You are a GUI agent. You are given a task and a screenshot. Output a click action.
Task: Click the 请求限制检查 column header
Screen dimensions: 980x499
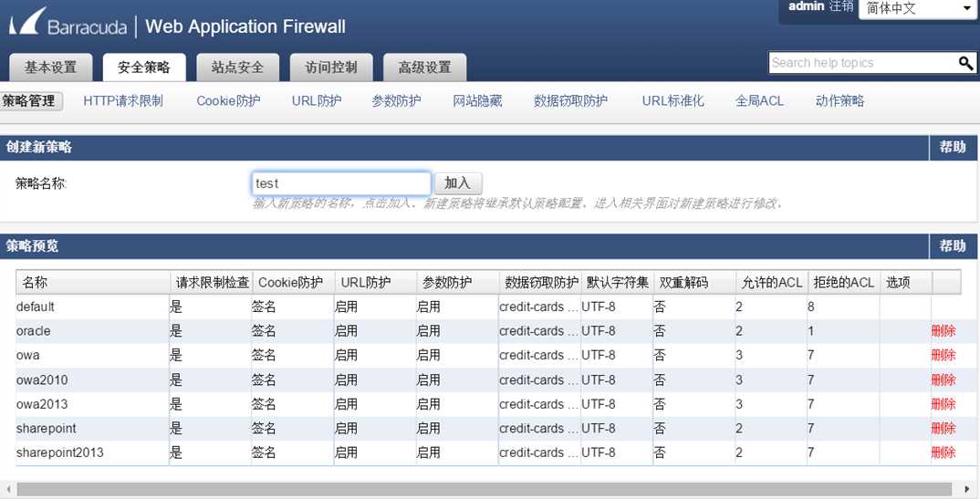pos(212,282)
